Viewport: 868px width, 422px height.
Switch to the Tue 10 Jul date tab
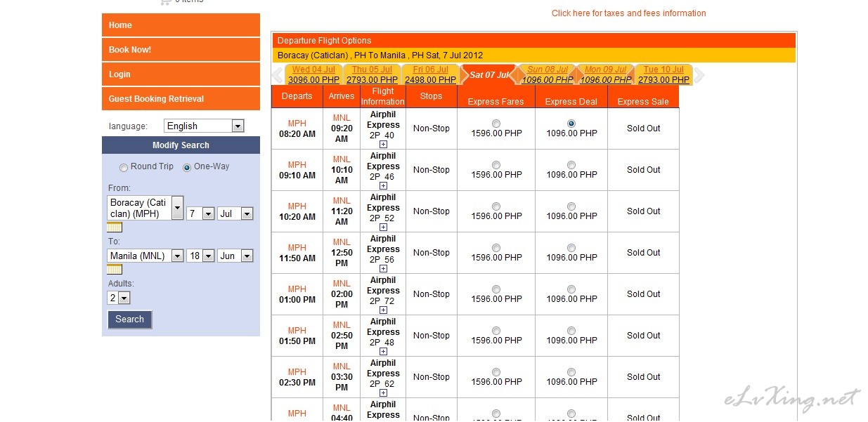[x=663, y=74]
